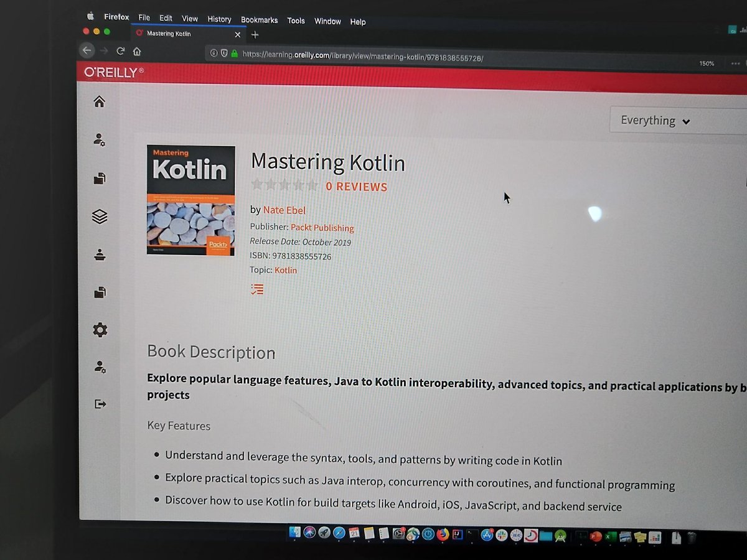Open Android Studio icon in the Dock
Screen dimensions: 747x560
coord(560,534)
